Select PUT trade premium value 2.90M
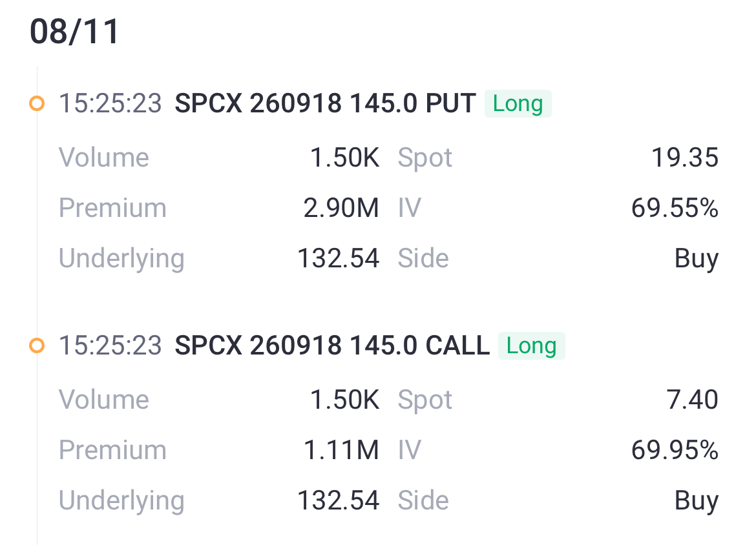 (341, 208)
